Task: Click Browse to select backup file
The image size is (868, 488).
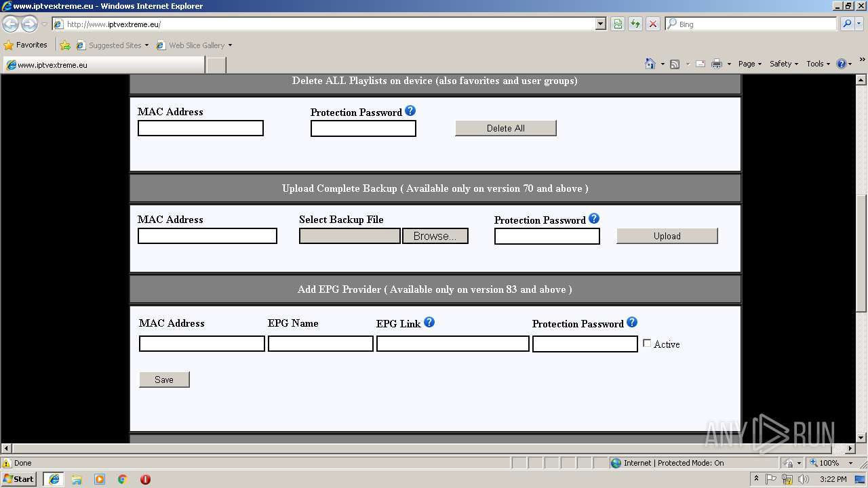Action: click(x=435, y=236)
